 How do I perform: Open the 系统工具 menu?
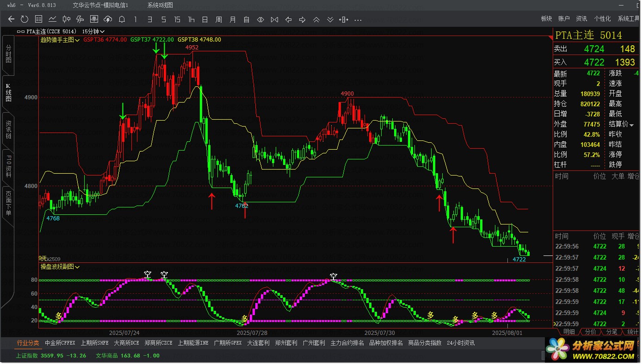pos(628,18)
